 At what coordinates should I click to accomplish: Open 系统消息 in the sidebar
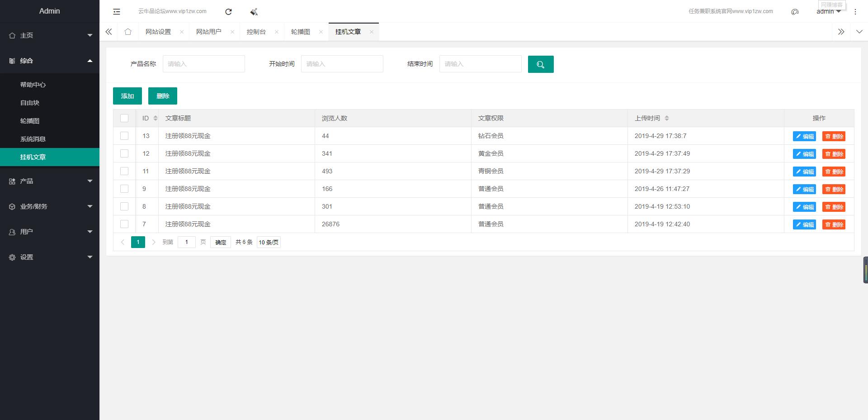(x=50, y=139)
